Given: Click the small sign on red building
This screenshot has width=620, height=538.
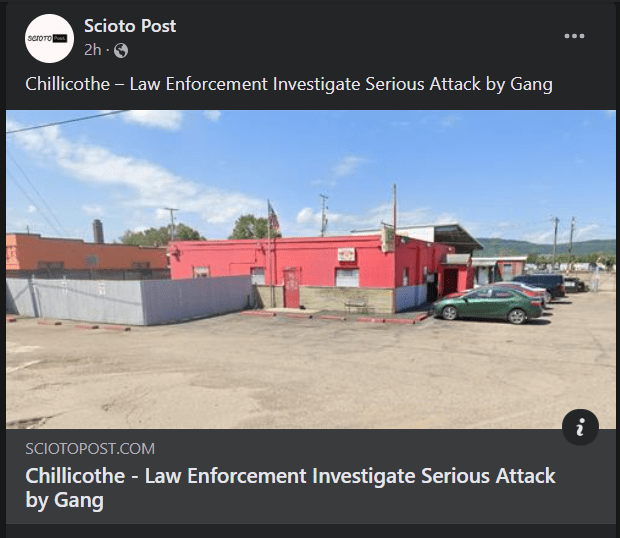Looking at the screenshot, I should [346, 255].
